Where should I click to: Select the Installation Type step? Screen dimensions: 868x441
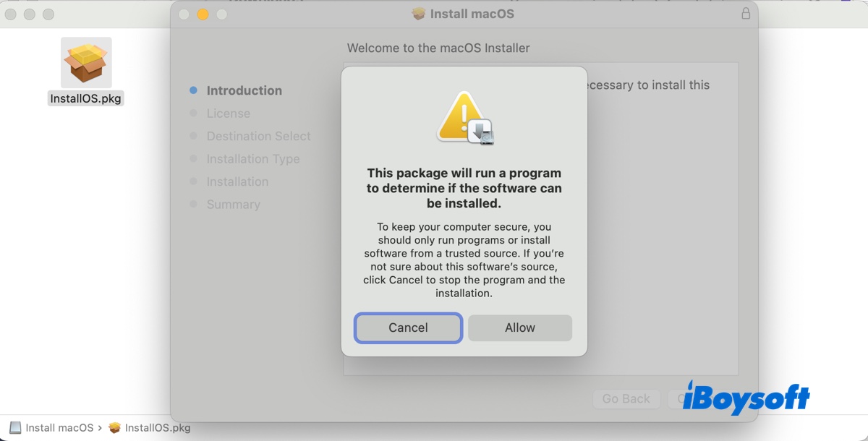pyautogui.click(x=252, y=159)
